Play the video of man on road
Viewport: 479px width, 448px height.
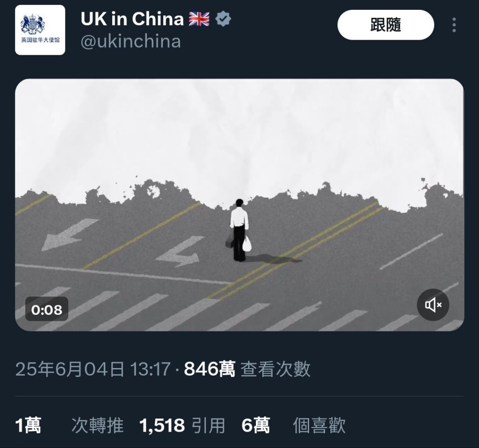coord(239,205)
